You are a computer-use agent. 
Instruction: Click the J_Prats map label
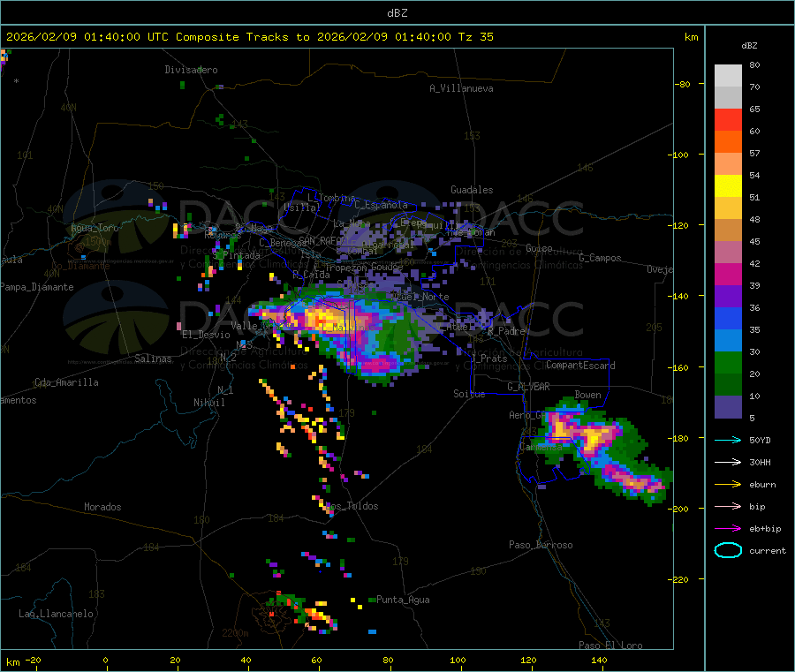488,359
